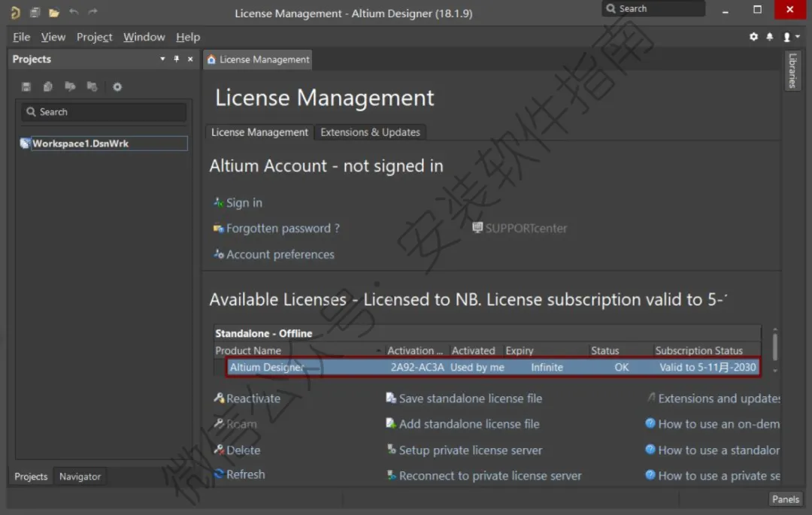Sort by Expiry column header
Screen dimensions: 812x515
tap(520, 351)
